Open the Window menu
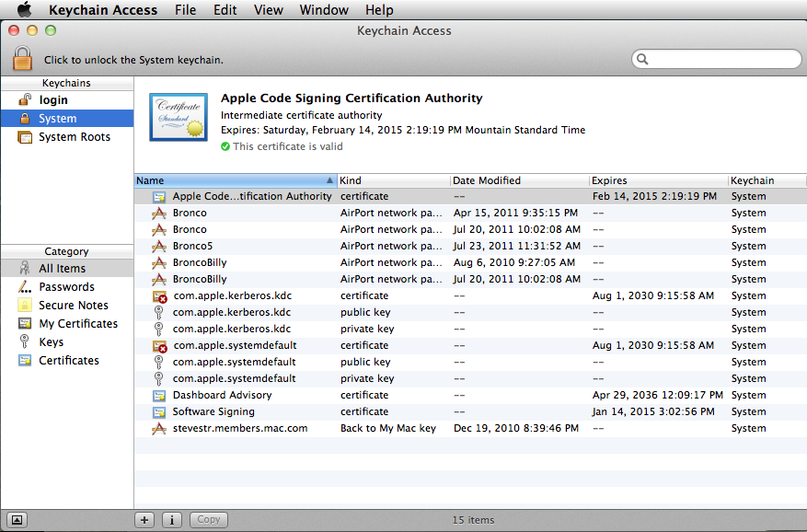 324,10
